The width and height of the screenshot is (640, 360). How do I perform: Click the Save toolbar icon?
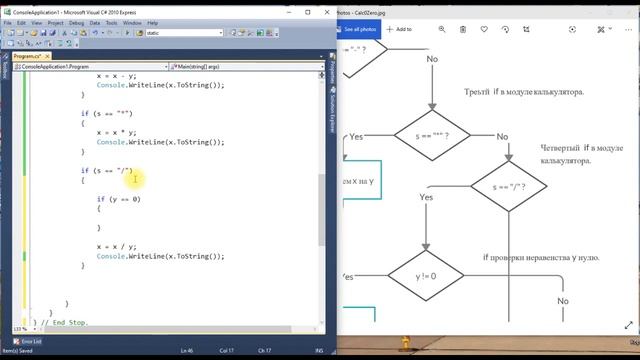pyautogui.click(x=43, y=33)
